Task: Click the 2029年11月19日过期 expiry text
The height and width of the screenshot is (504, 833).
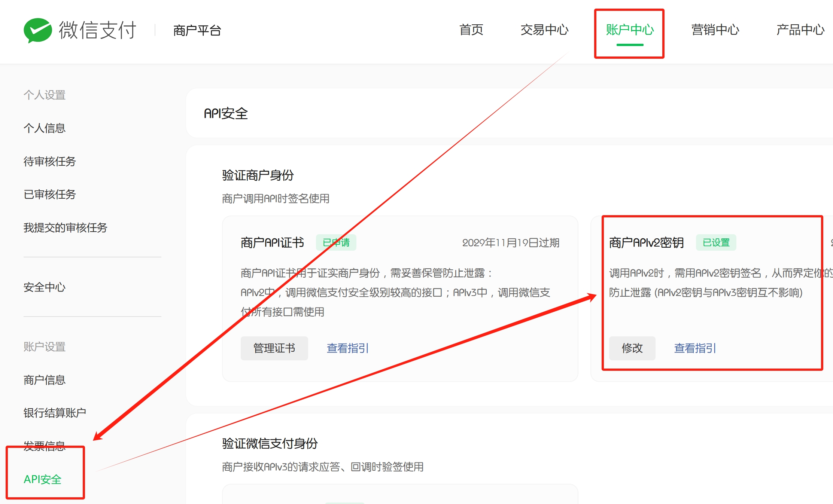Action: click(x=511, y=243)
